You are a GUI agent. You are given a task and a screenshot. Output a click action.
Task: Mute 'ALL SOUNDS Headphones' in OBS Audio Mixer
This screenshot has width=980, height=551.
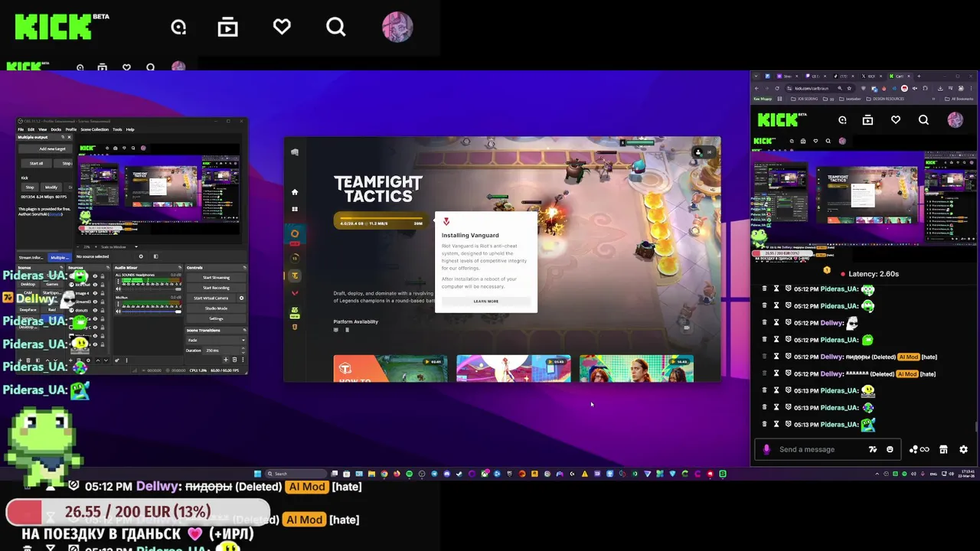point(119,289)
